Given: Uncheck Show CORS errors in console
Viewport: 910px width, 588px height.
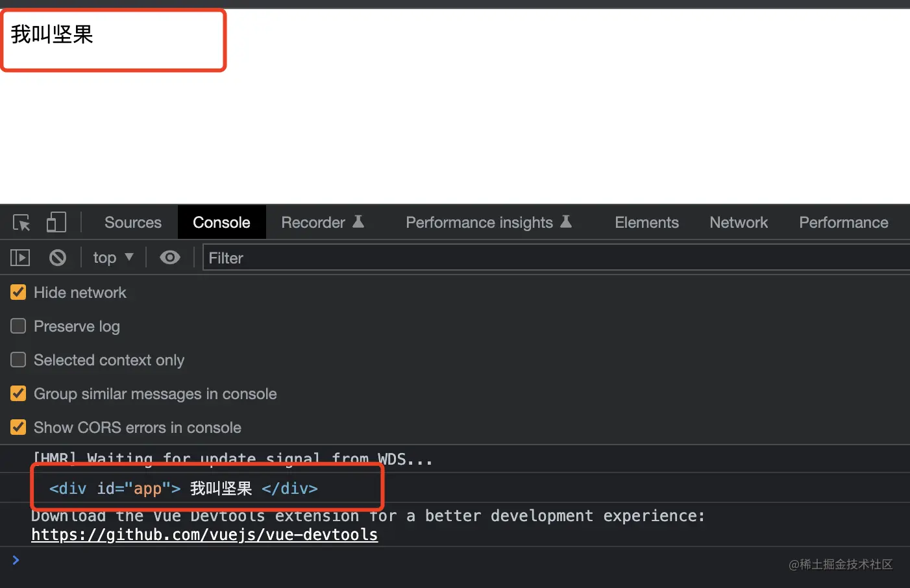Looking at the screenshot, I should point(18,427).
